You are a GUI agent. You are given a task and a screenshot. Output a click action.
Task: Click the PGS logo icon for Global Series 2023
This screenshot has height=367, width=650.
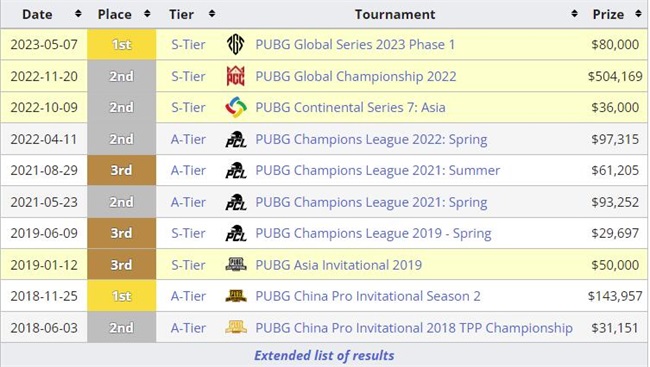(x=235, y=44)
